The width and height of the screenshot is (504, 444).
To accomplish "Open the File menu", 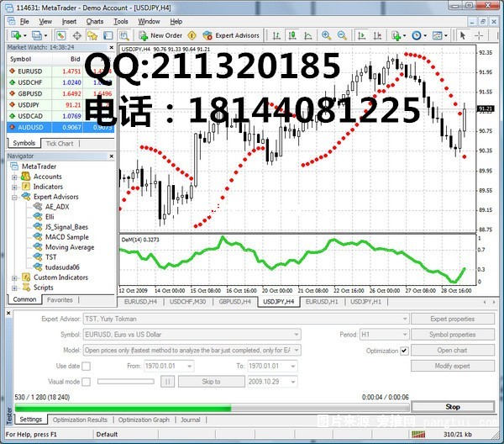I will 24,22.
